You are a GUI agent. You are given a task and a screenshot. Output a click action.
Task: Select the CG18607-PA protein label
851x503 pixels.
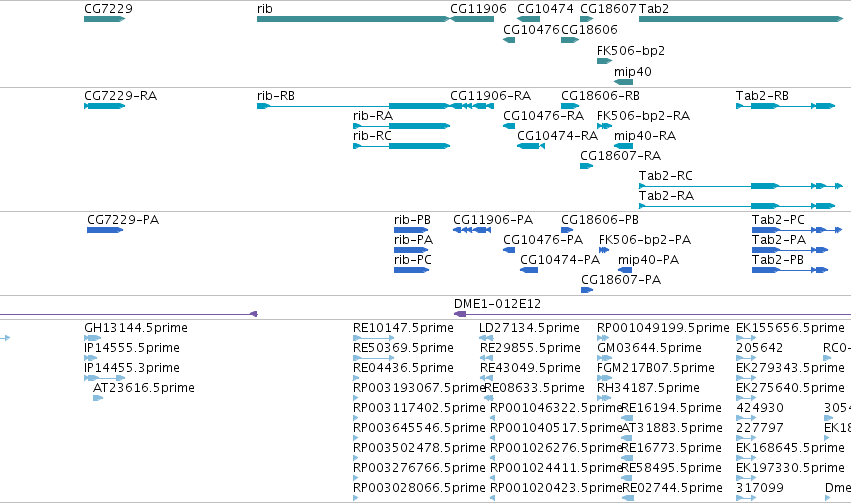click(x=621, y=280)
